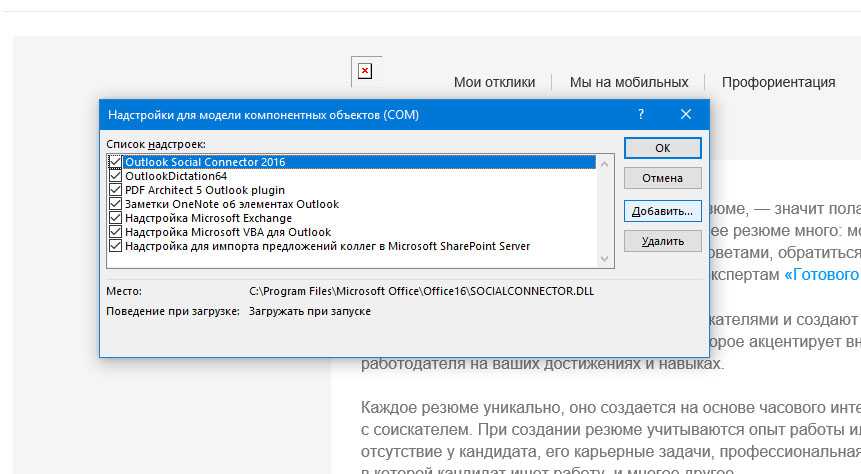Open Профориентация in the background page
The height and width of the screenshot is (474, 861).
tap(778, 82)
